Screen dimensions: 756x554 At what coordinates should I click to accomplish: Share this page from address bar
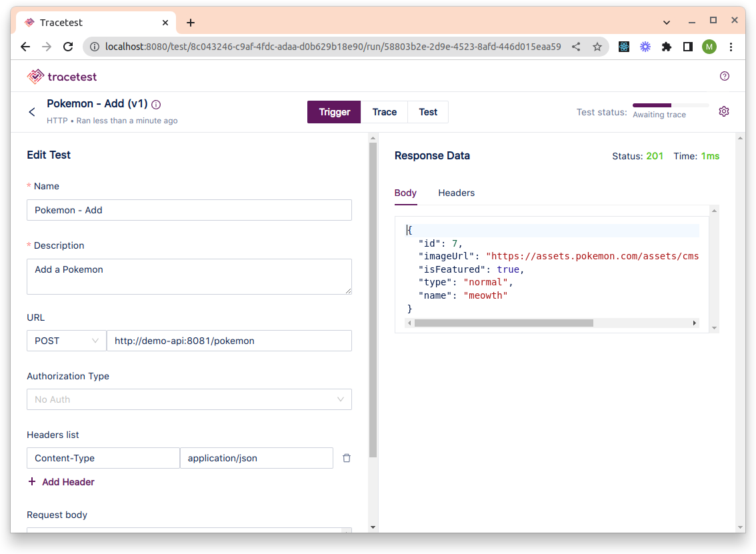(x=576, y=47)
